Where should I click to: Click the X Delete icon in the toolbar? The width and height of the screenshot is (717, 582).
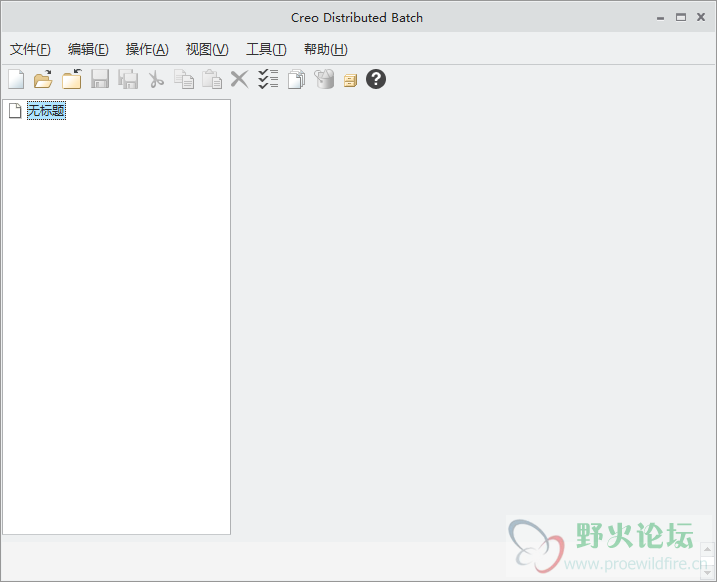[240, 79]
